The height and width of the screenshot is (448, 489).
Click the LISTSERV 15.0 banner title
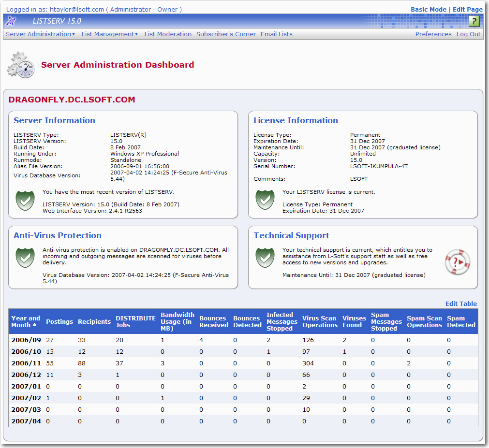click(x=57, y=21)
